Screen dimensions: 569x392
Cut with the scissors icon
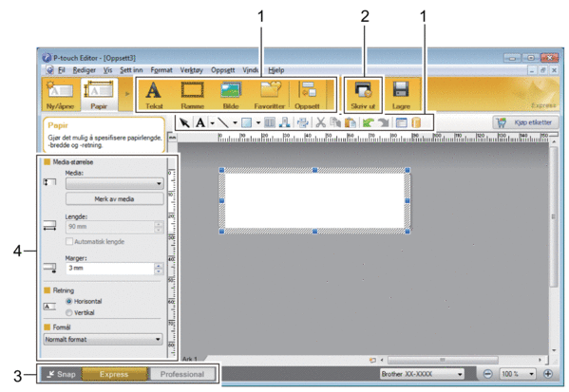(320, 122)
